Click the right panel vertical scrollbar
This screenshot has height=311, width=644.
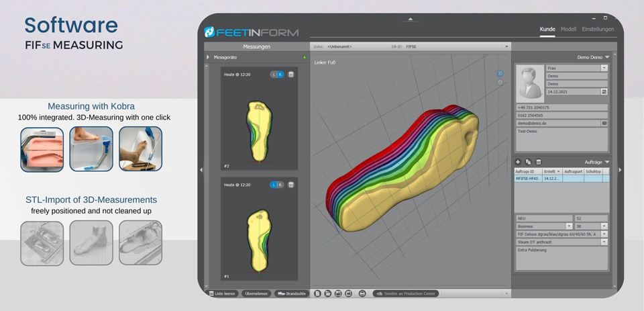pyautogui.click(x=614, y=169)
